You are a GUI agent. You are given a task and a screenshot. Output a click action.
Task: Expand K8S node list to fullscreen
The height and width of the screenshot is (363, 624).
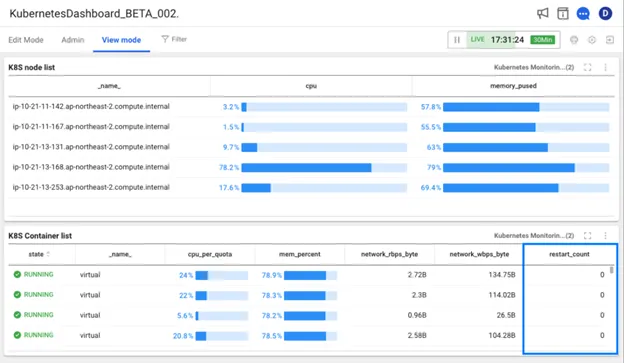coord(587,67)
